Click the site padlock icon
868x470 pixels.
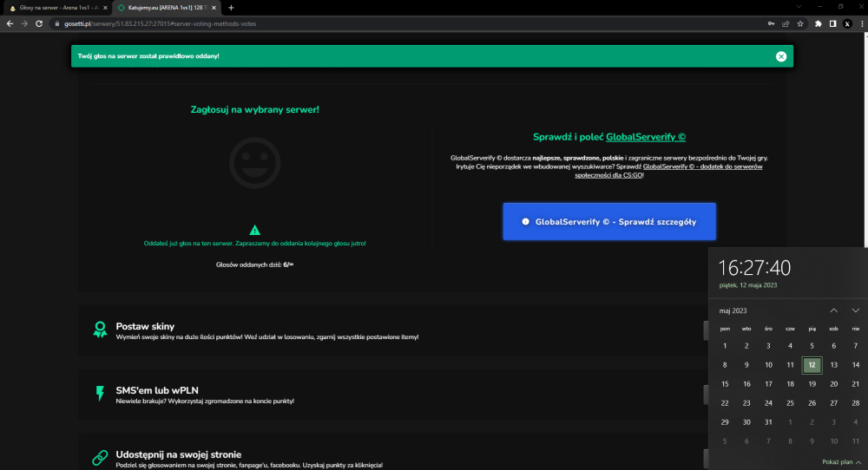56,23
